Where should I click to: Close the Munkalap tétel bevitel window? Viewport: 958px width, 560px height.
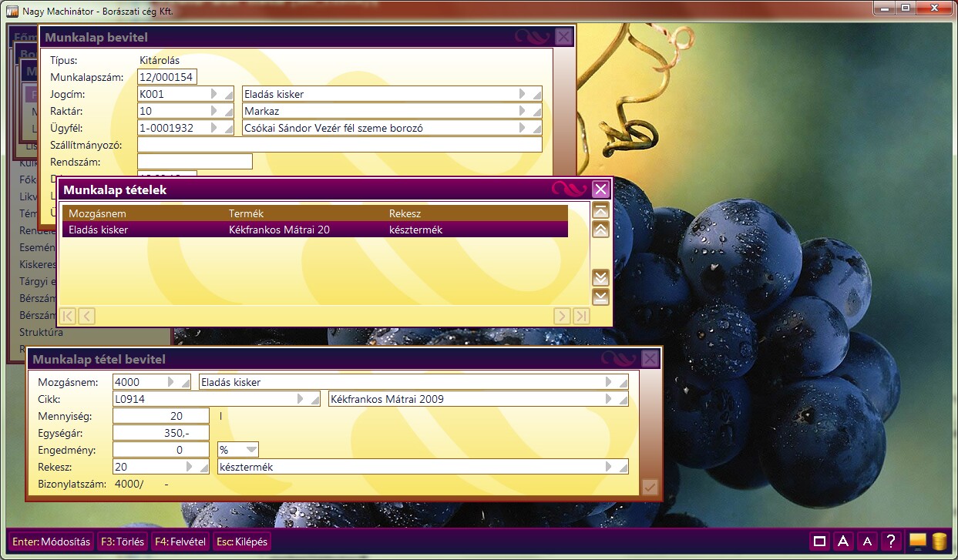point(650,358)
